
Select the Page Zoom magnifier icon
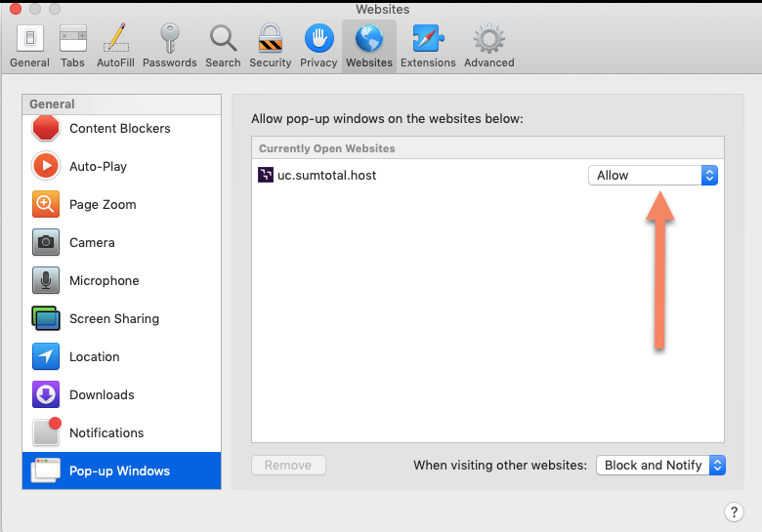click(46, 204)
